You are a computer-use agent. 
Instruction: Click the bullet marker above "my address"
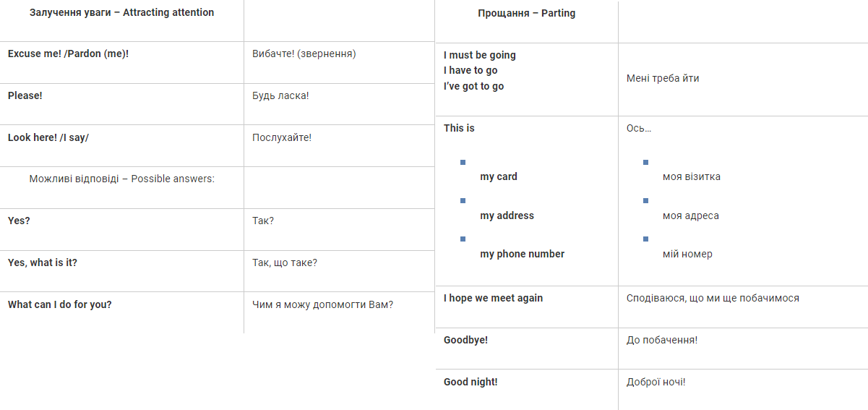pyautogui.click(x=463, y=201)
